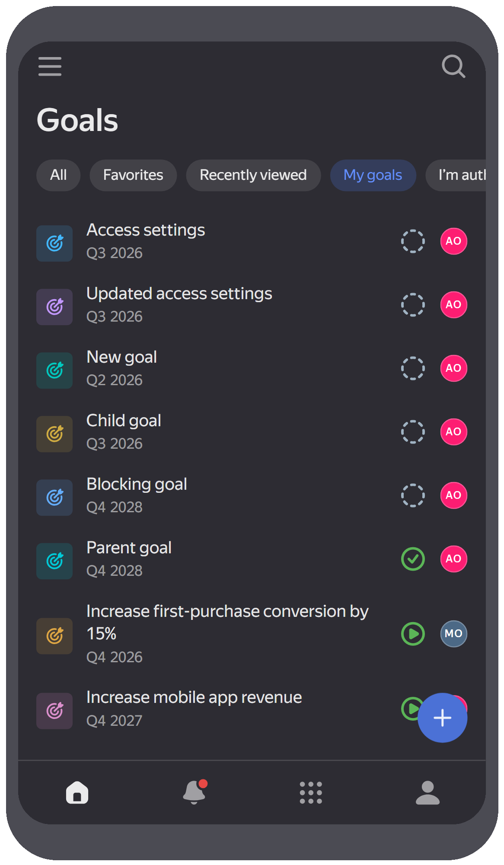Tap the blue plus add goal button
The height and width of the screenshot is (865, 504).
click(x=442, y=718)
